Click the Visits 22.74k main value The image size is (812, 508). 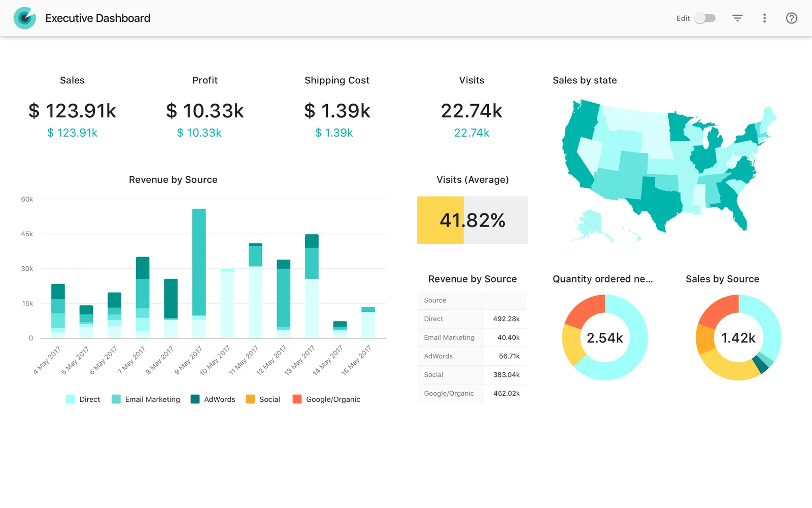[471, 111]
